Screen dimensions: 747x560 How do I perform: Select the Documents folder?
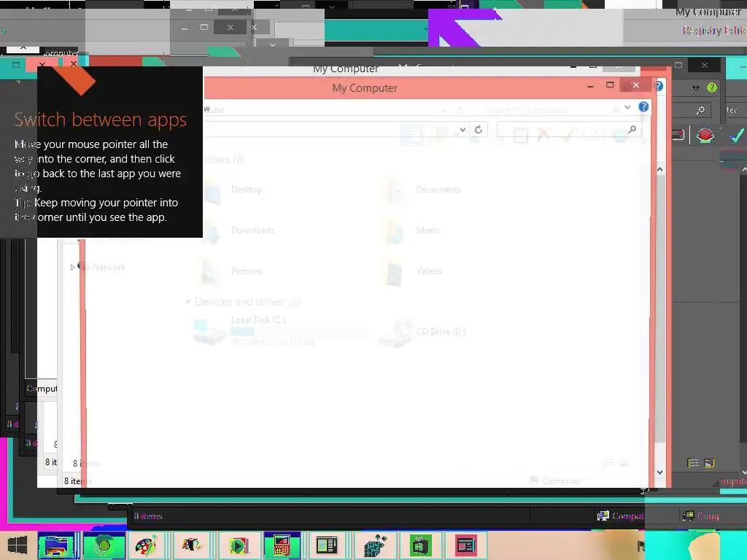pos(424,190)
